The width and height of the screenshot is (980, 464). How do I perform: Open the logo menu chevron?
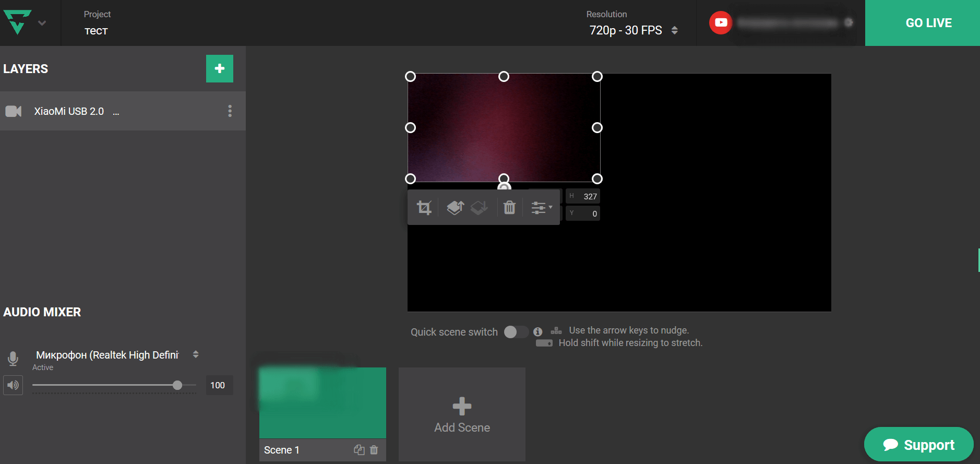click(x=42, y=23)
